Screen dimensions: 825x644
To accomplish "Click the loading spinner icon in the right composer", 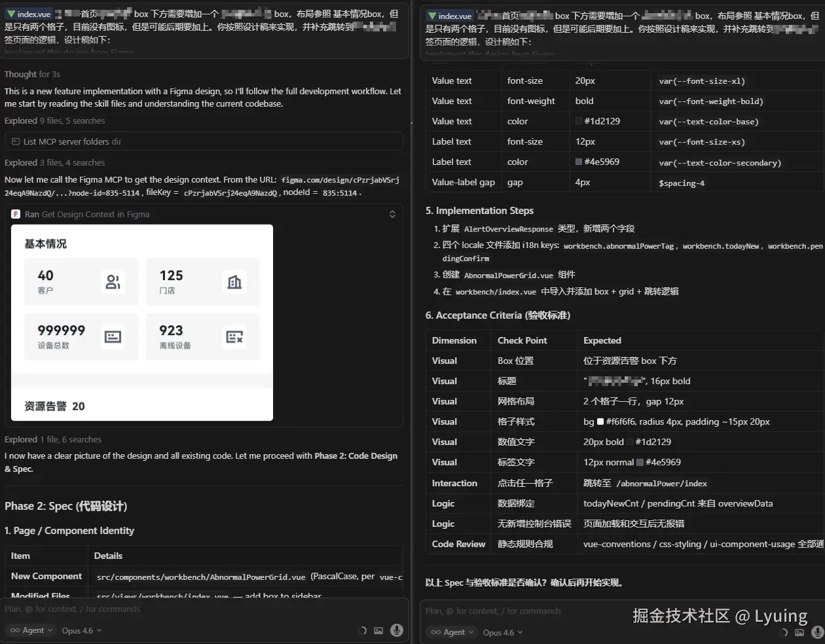I will click(783, 632).
